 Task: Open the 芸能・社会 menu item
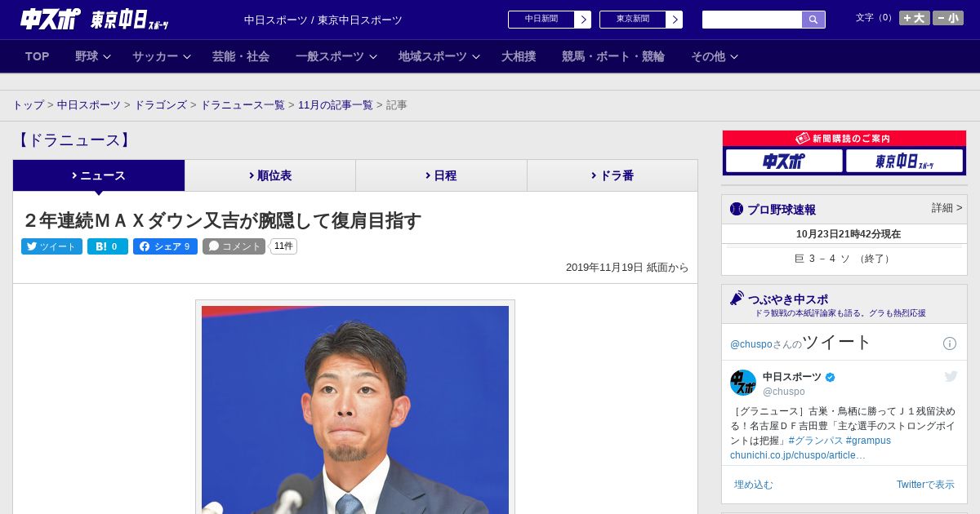[241, 56]
